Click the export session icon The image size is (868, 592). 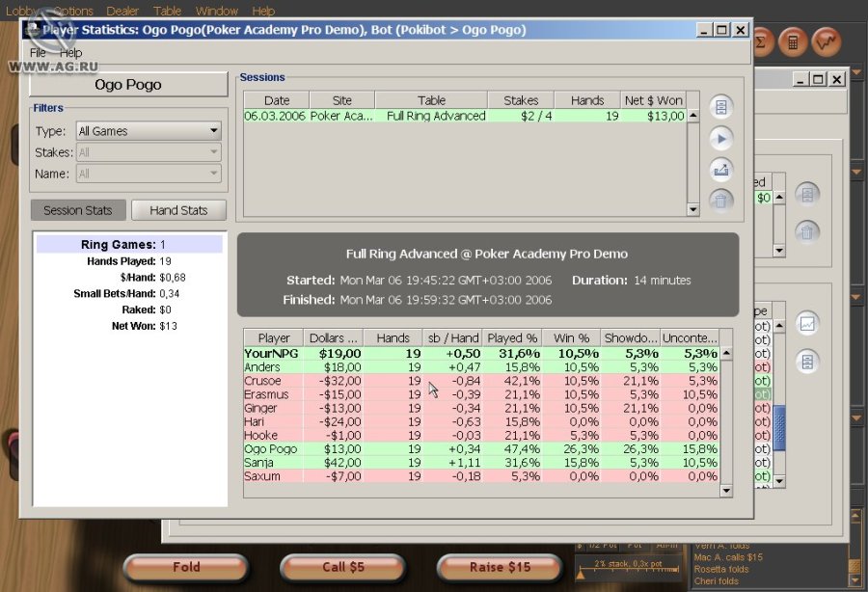pyautogui.click(x=721, y=170)
